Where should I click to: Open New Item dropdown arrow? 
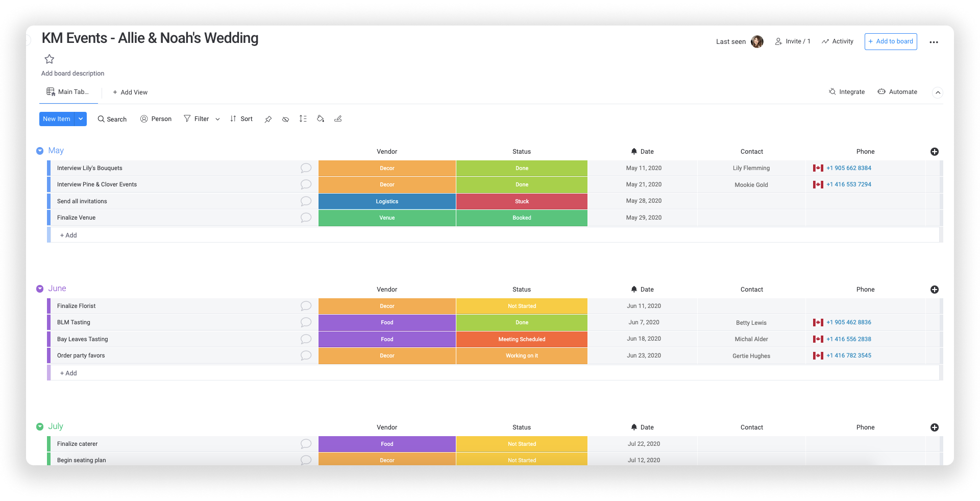81,119
